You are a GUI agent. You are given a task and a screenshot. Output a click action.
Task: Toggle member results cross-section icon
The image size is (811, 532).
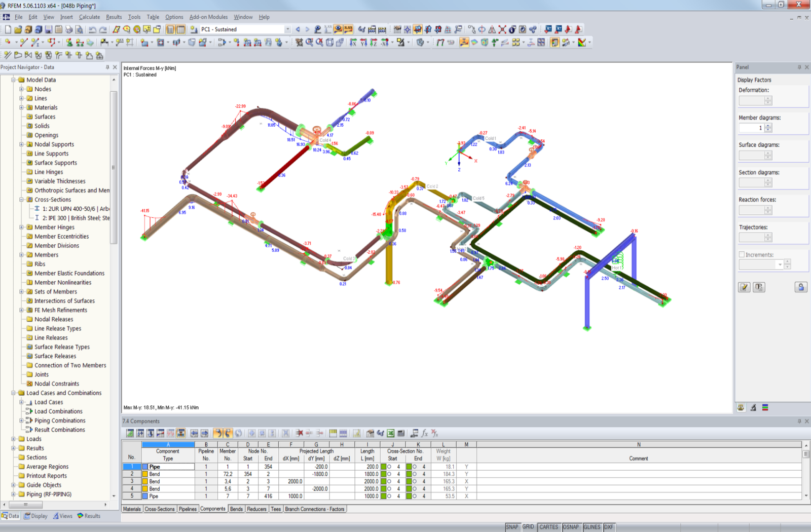pyautogui.click(x=464, y=43)
